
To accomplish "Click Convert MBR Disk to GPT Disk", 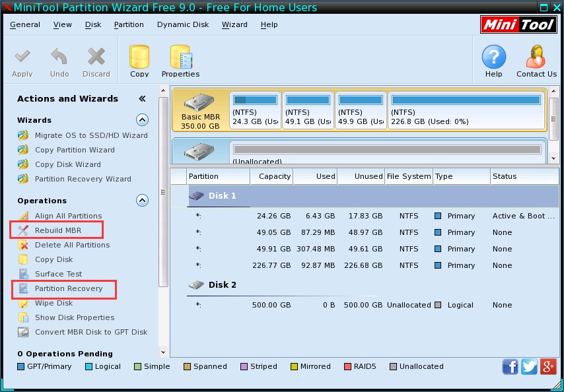I will pos(91,332).
